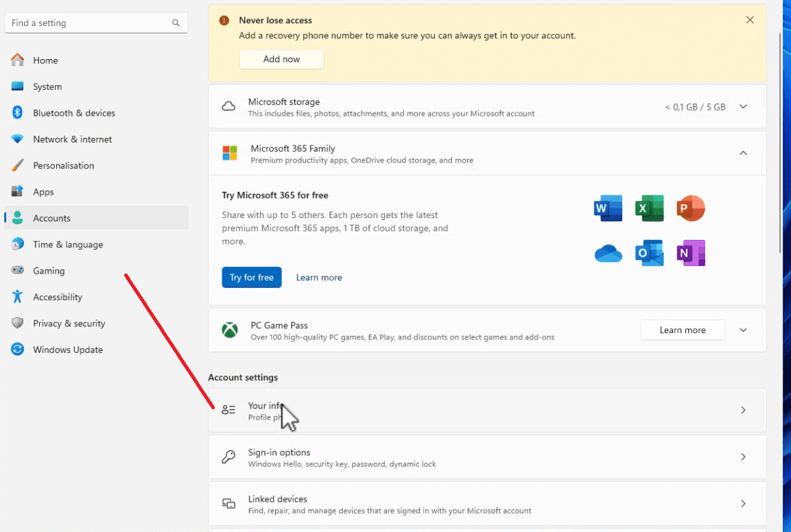Click the Network wifi icon
This screenshot has height=532, width=791.
(x=17, y=138)
